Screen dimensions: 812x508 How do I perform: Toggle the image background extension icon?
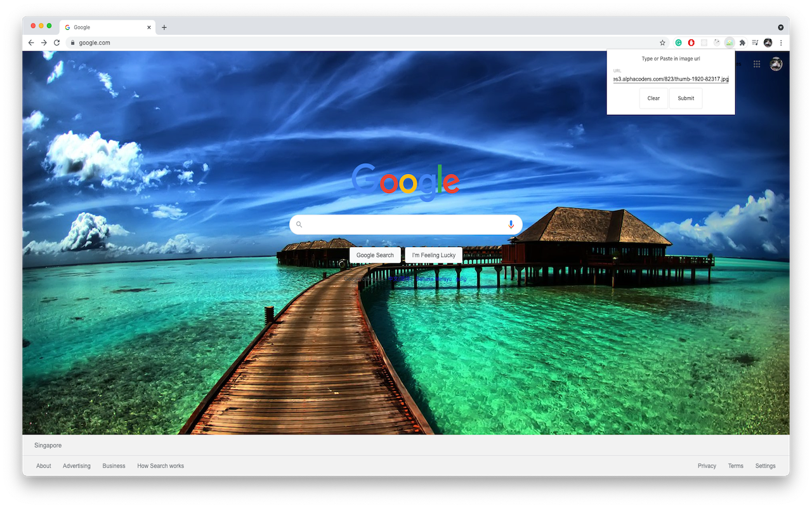[729, 43]
